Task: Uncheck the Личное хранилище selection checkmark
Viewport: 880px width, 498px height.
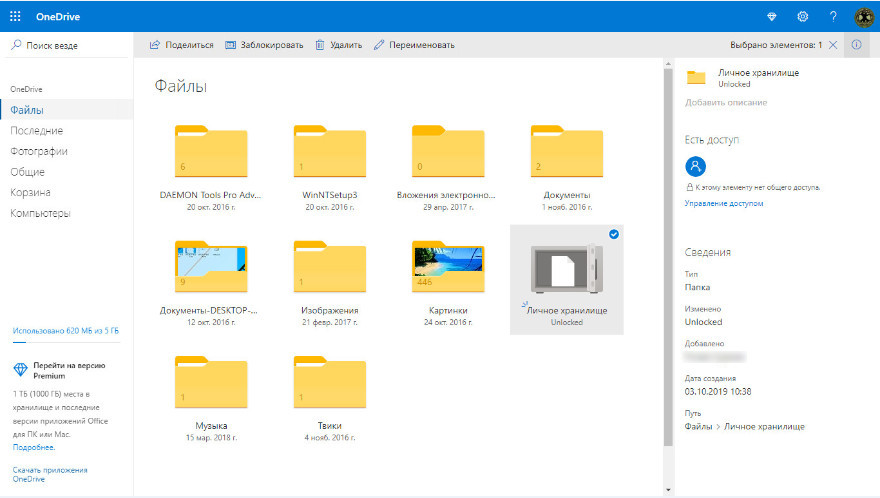Action: pyautogui.click(x=614, y=234)
